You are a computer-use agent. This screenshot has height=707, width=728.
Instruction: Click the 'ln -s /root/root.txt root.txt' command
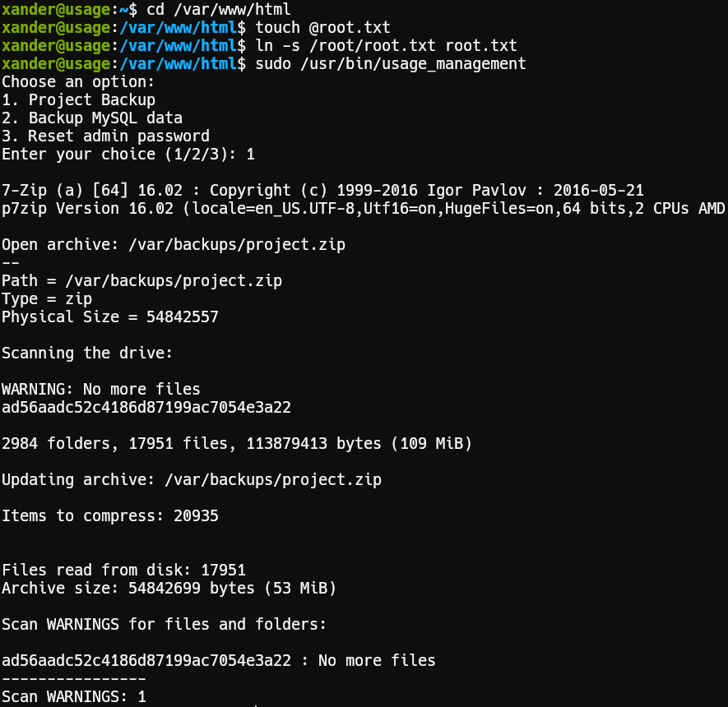[x=386, y=46]
